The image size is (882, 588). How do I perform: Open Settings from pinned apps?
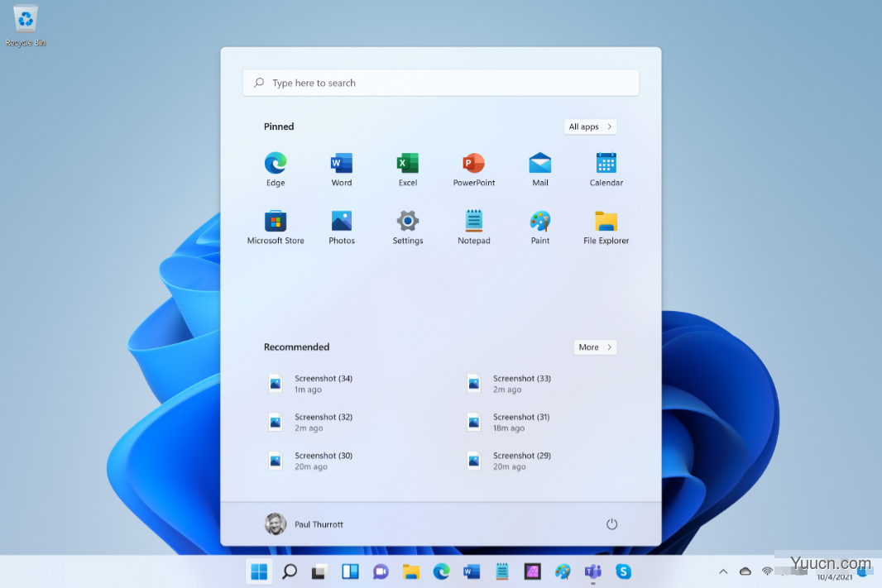click(408, 227)
